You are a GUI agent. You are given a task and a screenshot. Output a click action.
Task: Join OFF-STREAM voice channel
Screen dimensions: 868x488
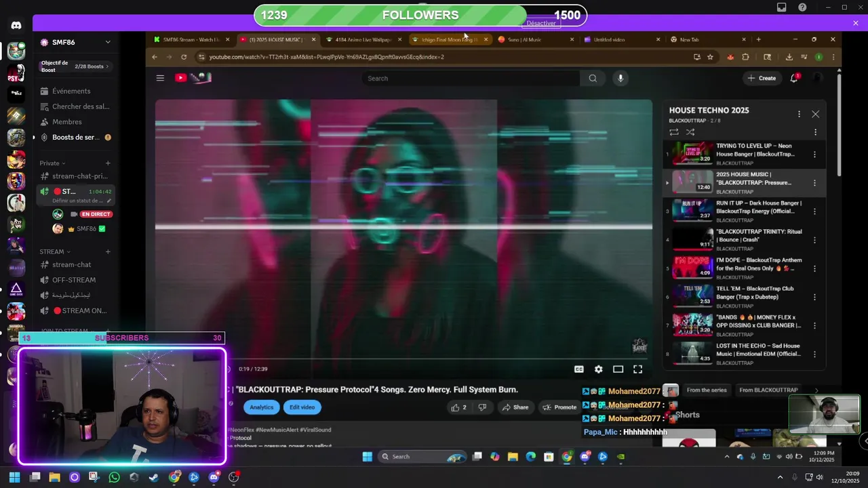(x=75, y=280)
